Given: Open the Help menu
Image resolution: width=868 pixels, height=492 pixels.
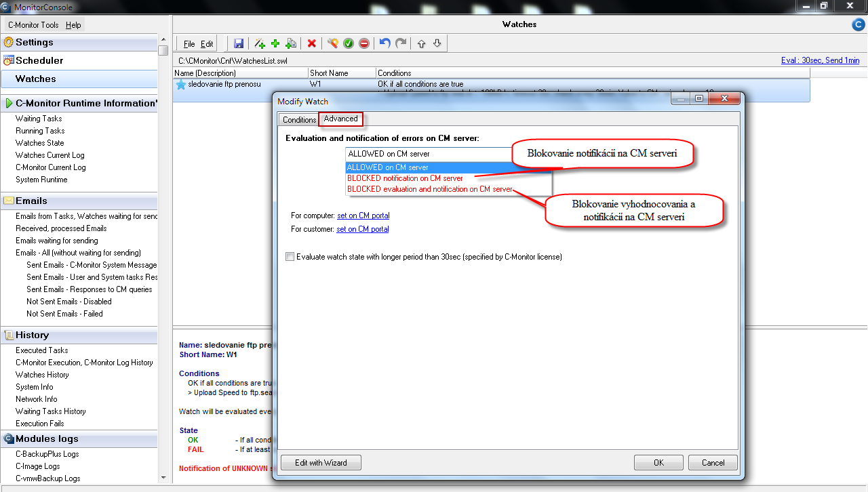Looking at the screenshot, I should coord(73,25).
